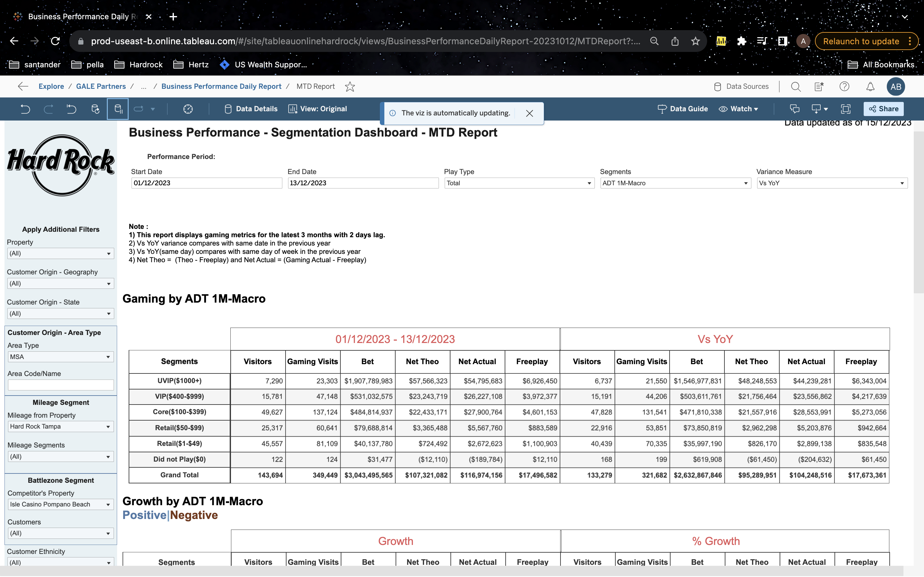Screen dimensions: 924x577
Task: Expand the Play Type dropdown
Action: [x=519, y=183]
